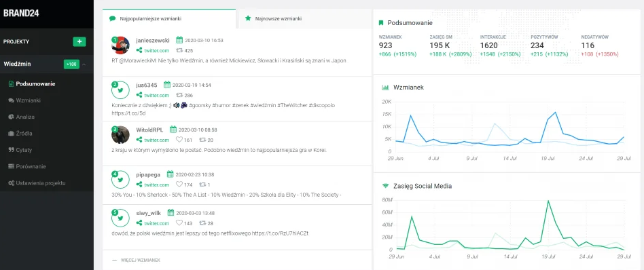Click the retweet icon showing 286
This screenshot has height=270, width=644.
pyautogui.click(x=179, y=95)
